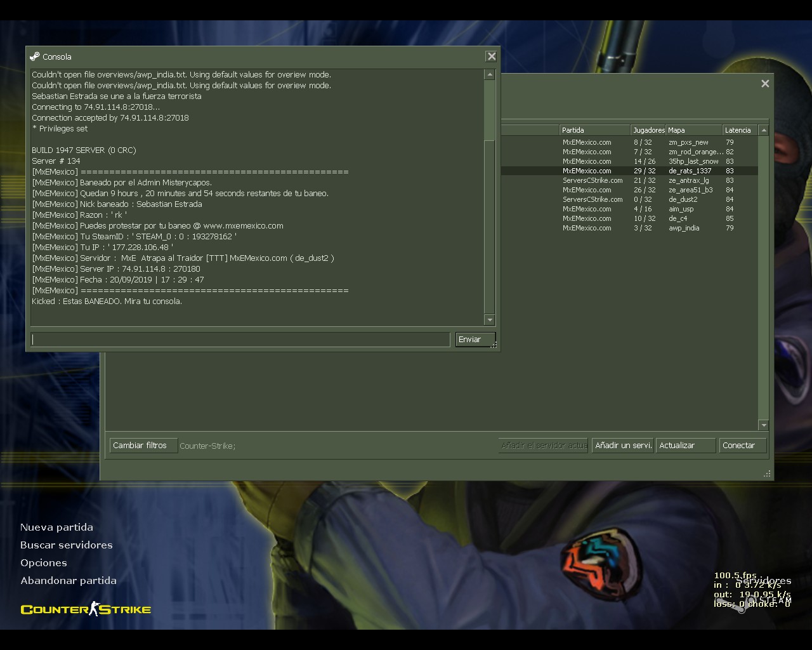Screen dimensions: 812x650
Task: Click the Servidores label in the bottom right
Action: (764, 581)
